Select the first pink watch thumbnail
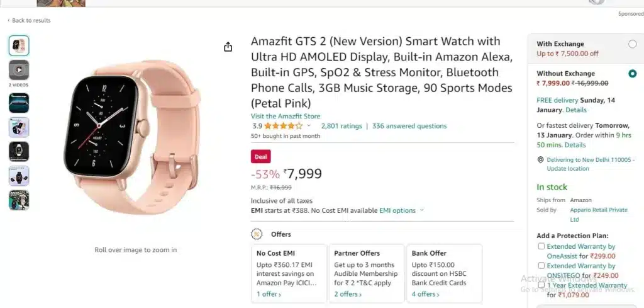The image size is (644, 308). (x=19, y=45)
